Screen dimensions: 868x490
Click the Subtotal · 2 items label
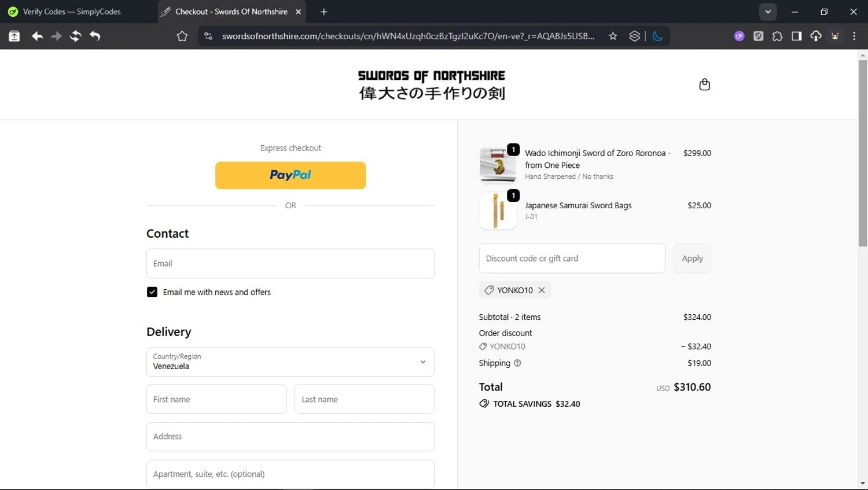tap(510, 317)
